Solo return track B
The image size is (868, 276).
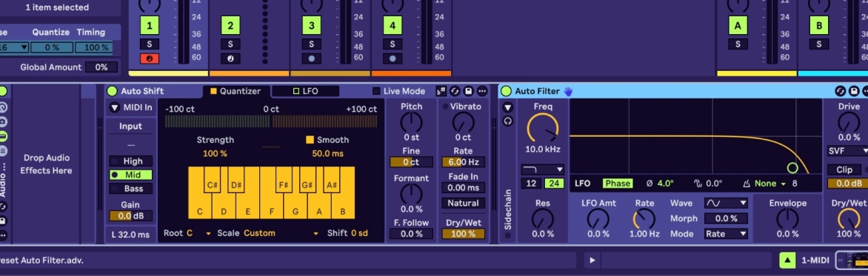(818, 44)
